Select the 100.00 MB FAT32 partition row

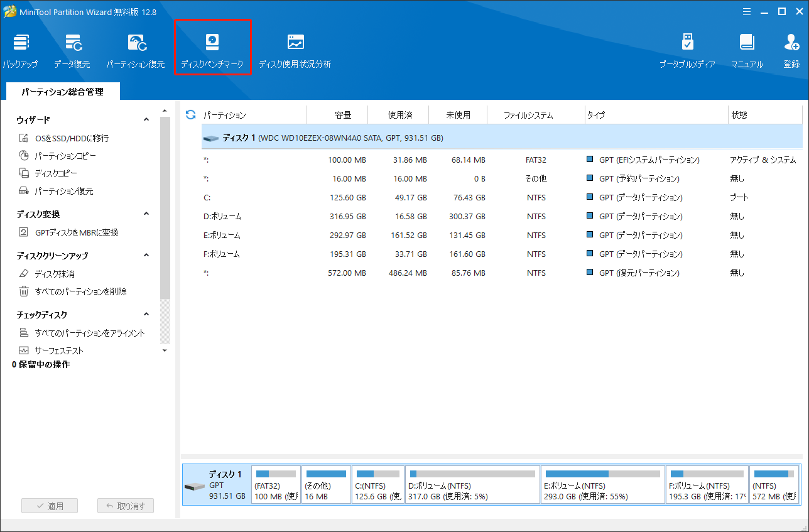click(x=502, y=160)
